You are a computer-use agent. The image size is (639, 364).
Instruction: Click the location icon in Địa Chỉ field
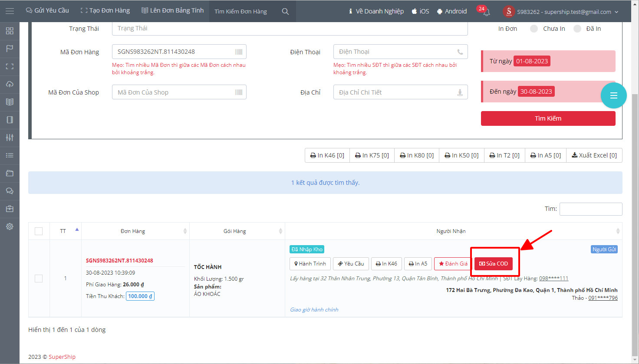(460, 92)
